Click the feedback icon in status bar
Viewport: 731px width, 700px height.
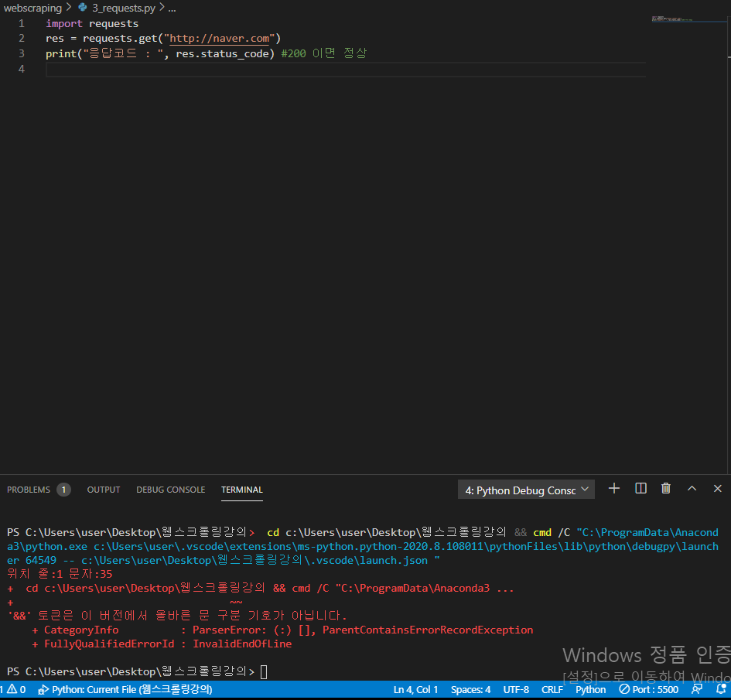[x=697, y=689]
